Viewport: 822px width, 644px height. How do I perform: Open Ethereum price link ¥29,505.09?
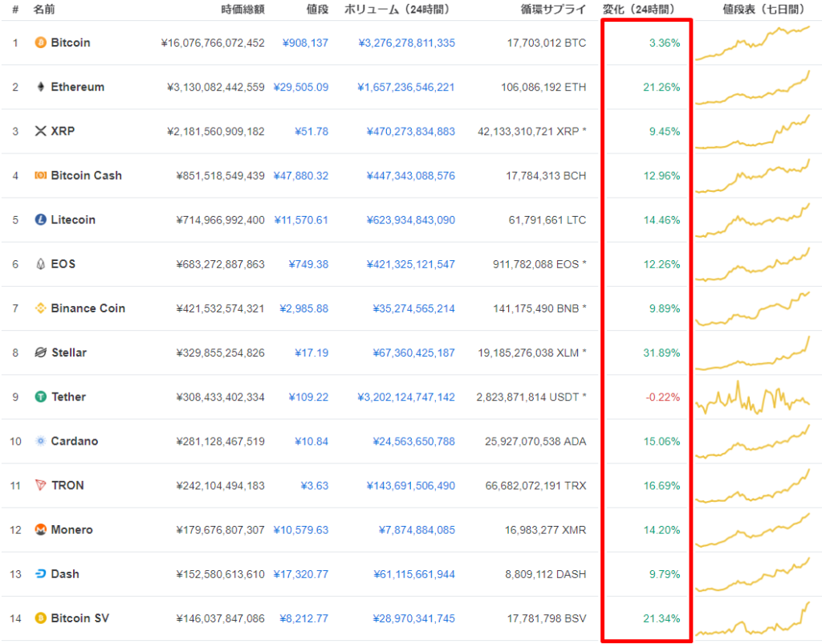tap(301, 87)
